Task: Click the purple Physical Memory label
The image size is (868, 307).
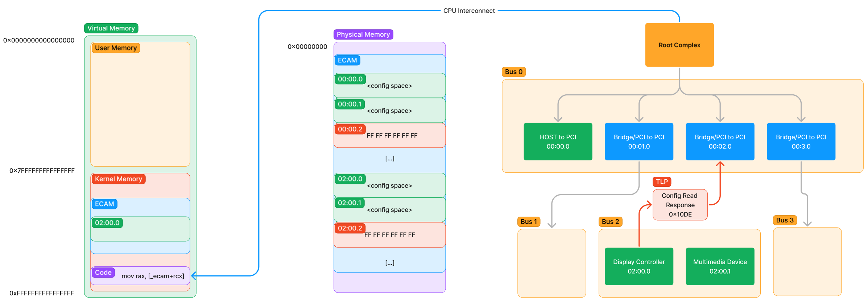Action: 363,34
